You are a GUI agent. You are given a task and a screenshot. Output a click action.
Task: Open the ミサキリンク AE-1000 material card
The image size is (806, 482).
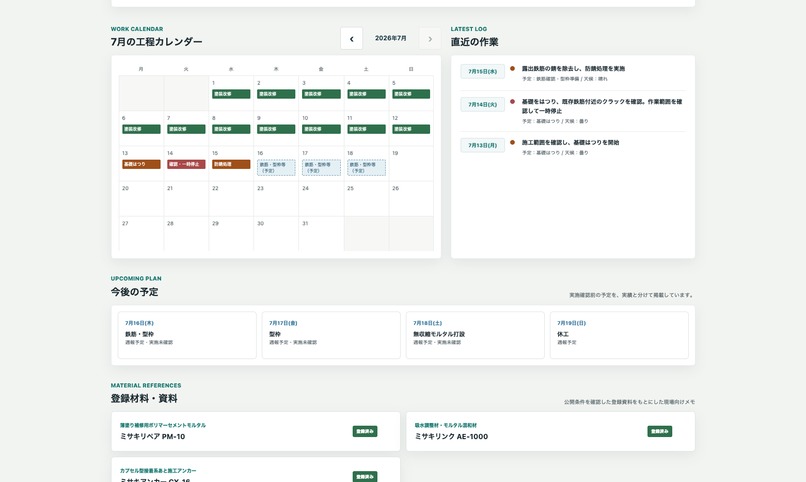click(551, 432)
